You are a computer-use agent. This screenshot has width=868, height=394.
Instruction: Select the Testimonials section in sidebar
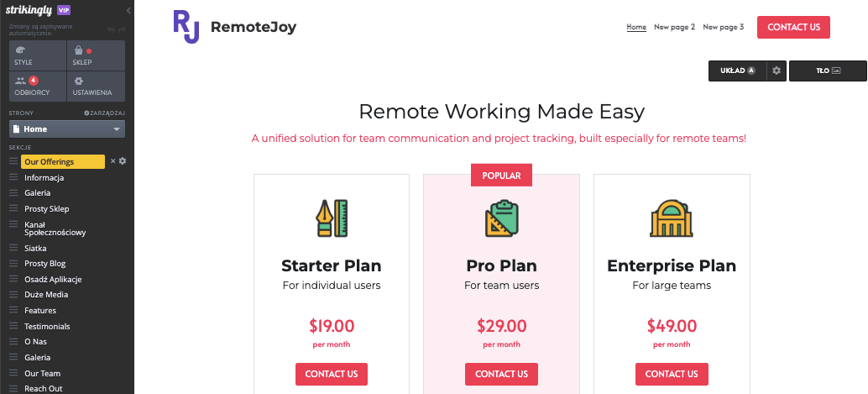(x=47, y=327)
